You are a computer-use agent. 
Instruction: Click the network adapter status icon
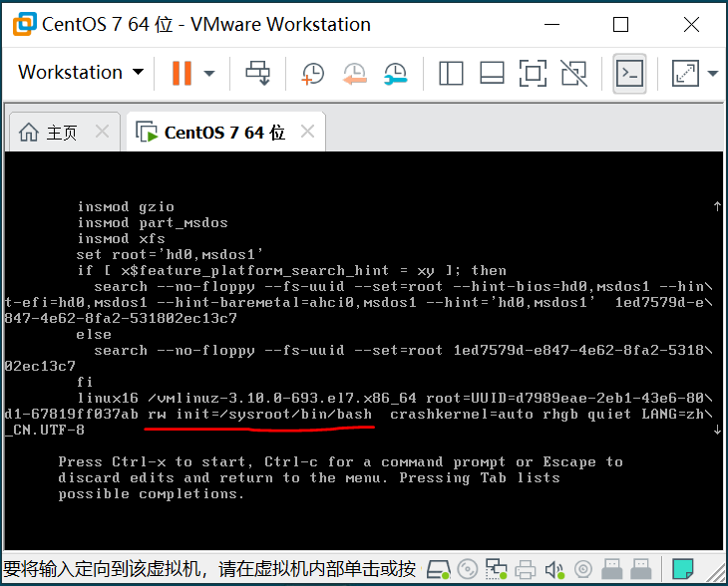coord(496,569)
